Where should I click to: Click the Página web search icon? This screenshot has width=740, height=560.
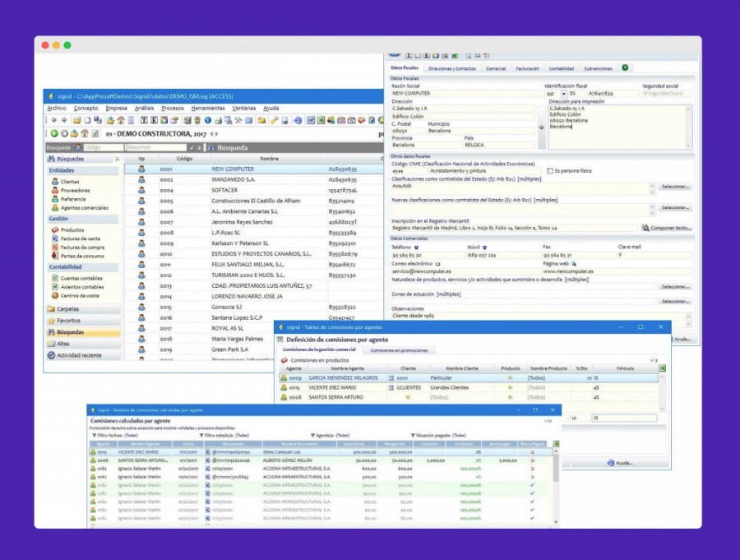coord(573,264)
